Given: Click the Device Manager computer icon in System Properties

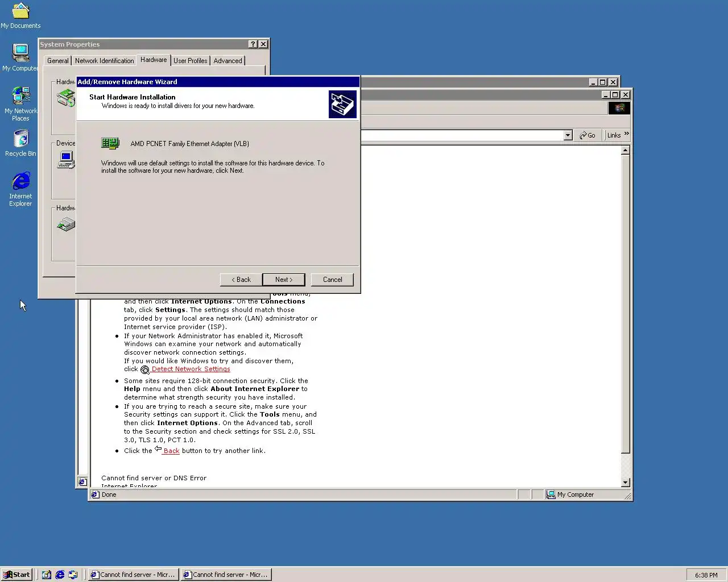Looking at the screenshot, I should tap(66, 160).
